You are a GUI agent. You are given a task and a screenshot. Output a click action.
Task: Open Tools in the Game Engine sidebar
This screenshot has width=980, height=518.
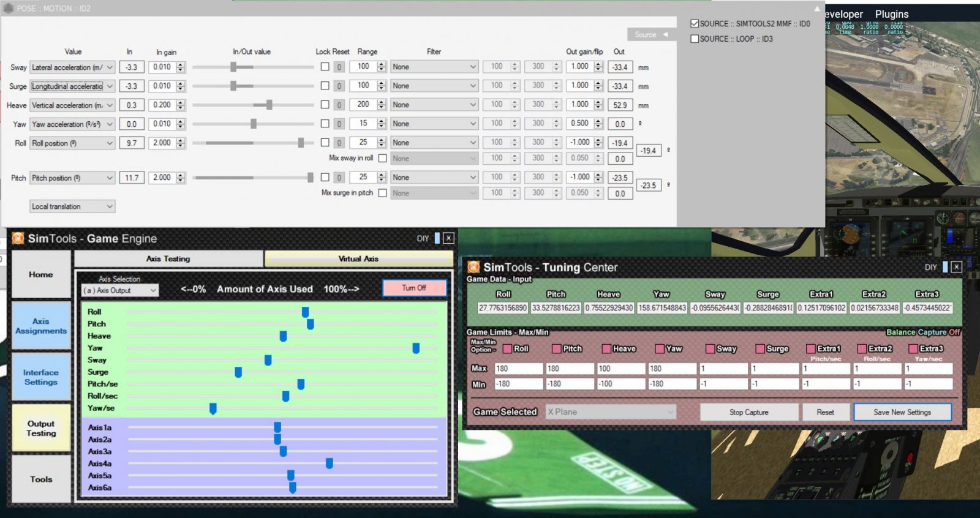(41, 479)
